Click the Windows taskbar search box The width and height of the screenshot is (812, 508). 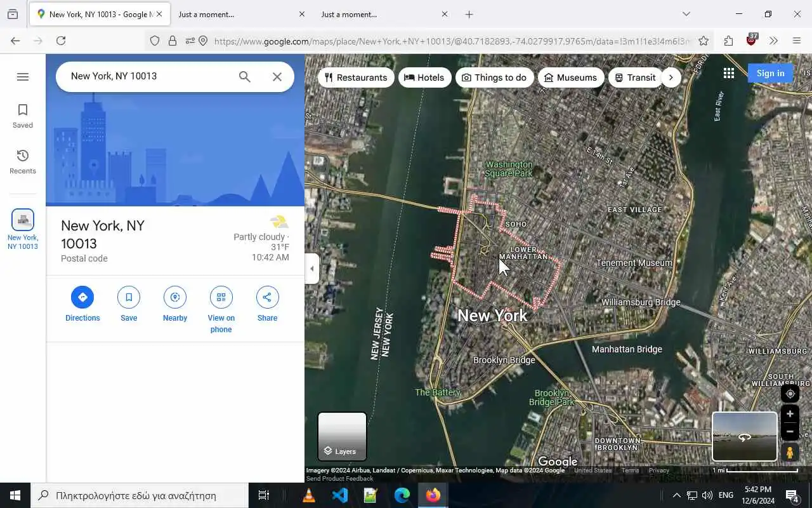tap(140, 495)
